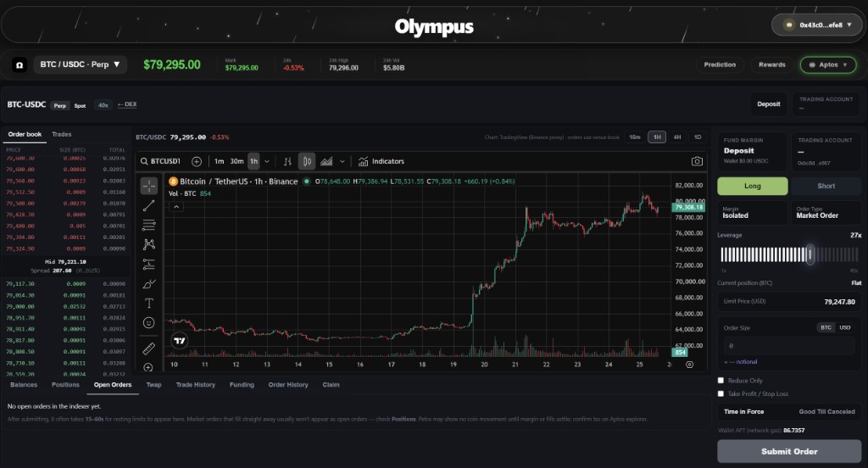This screenshot has width=868, height=468.
Task: Set outer chart range to 4H
Action: (x=677, y=136)
